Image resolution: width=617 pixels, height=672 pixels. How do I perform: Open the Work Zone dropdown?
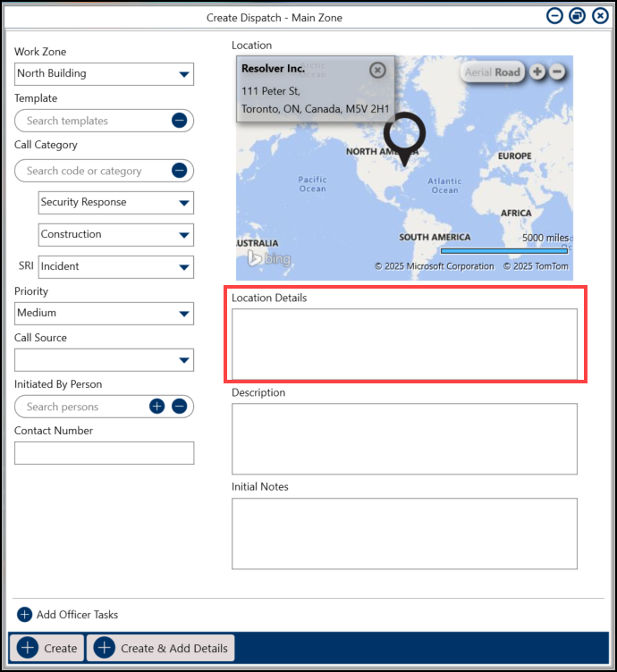pyautogui.click(x=105, y=74)
